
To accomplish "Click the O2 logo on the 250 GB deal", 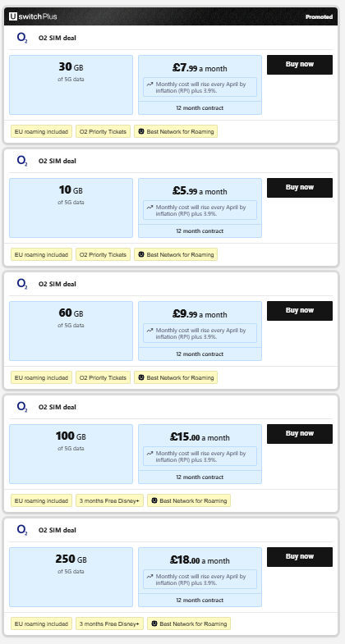I will (22, 530).
